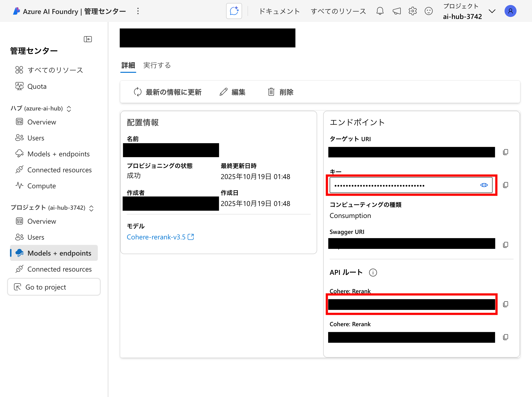532x397 pixels.
Task: Click the API route info icon
Action: click(x=373, y=273)
